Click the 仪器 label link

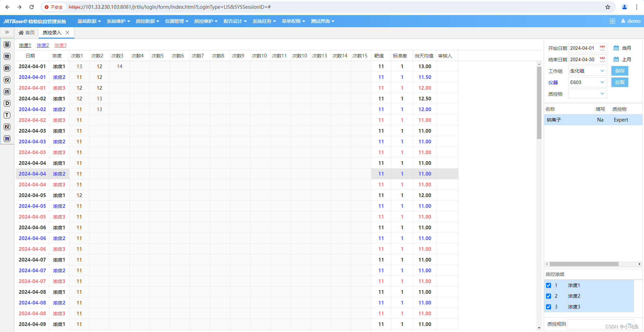point(553,83)
